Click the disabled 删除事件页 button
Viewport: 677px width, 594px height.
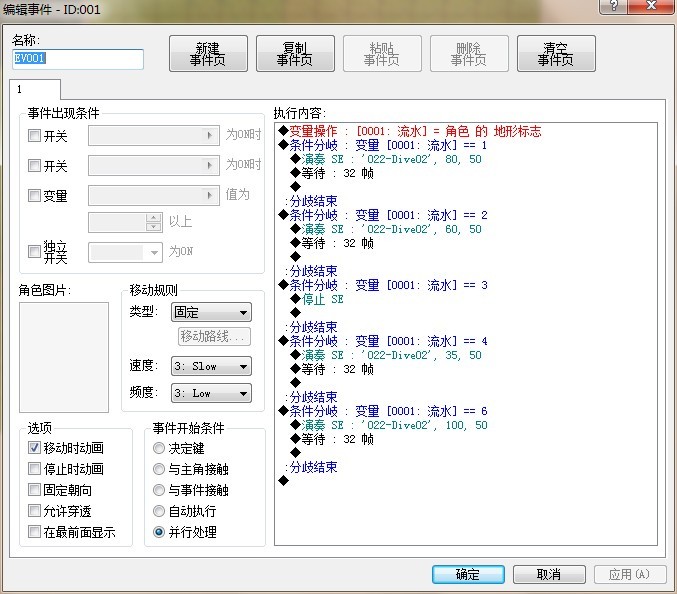(x=469, y=54)
